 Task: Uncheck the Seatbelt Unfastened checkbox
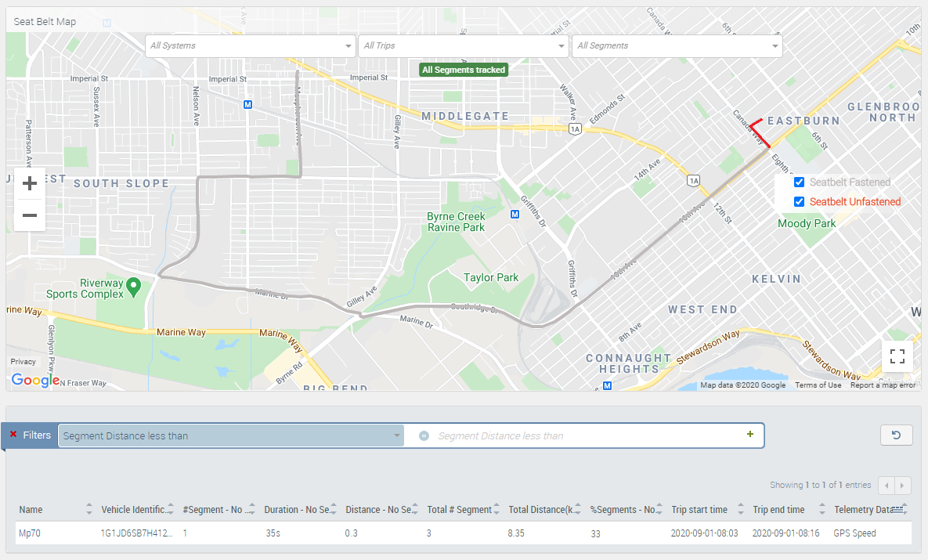point(799,202)
